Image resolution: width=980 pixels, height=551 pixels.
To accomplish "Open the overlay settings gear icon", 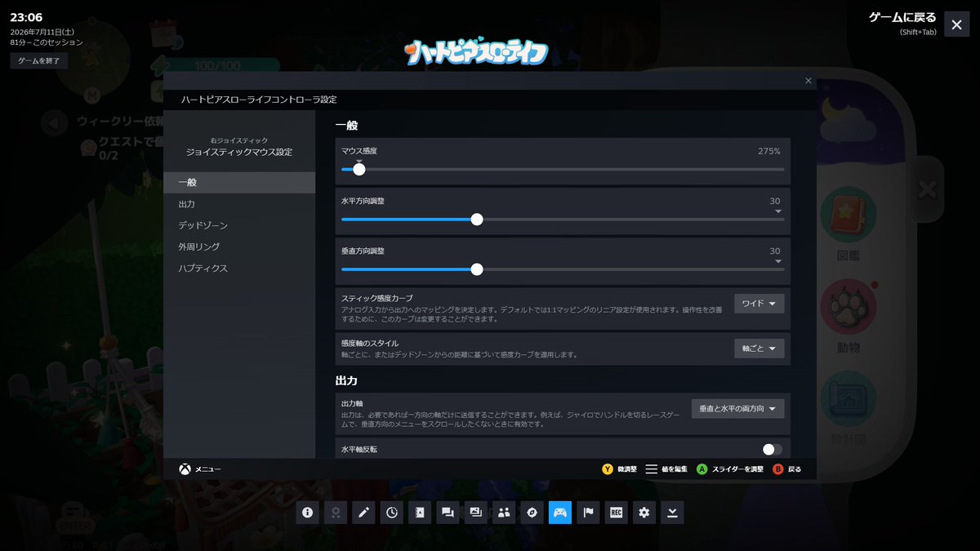I will tap(644, 513).
